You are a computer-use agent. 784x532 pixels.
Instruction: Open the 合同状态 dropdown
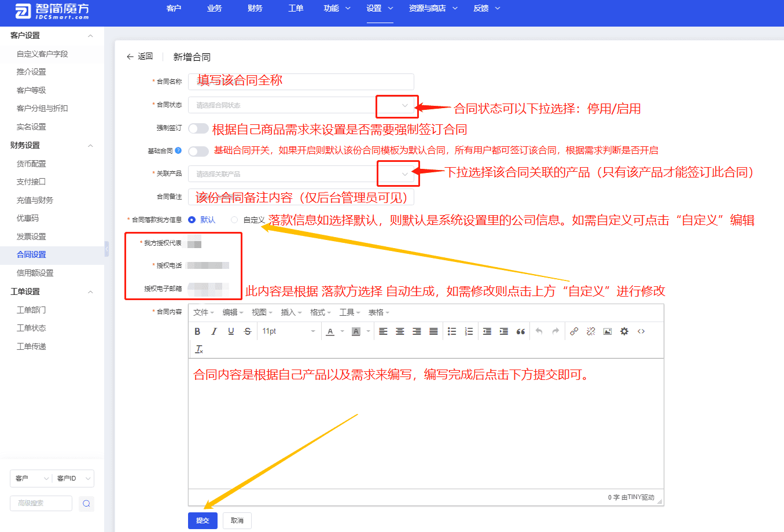pos(301,105)
